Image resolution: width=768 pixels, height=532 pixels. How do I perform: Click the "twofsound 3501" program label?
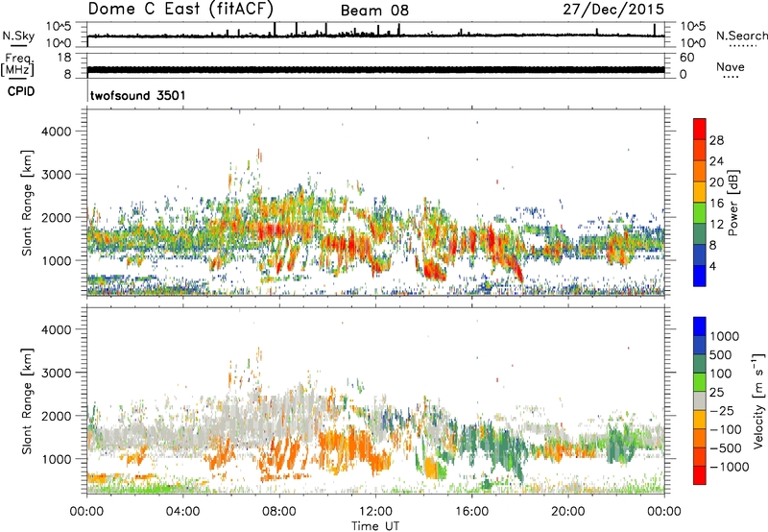pos(138,95)
